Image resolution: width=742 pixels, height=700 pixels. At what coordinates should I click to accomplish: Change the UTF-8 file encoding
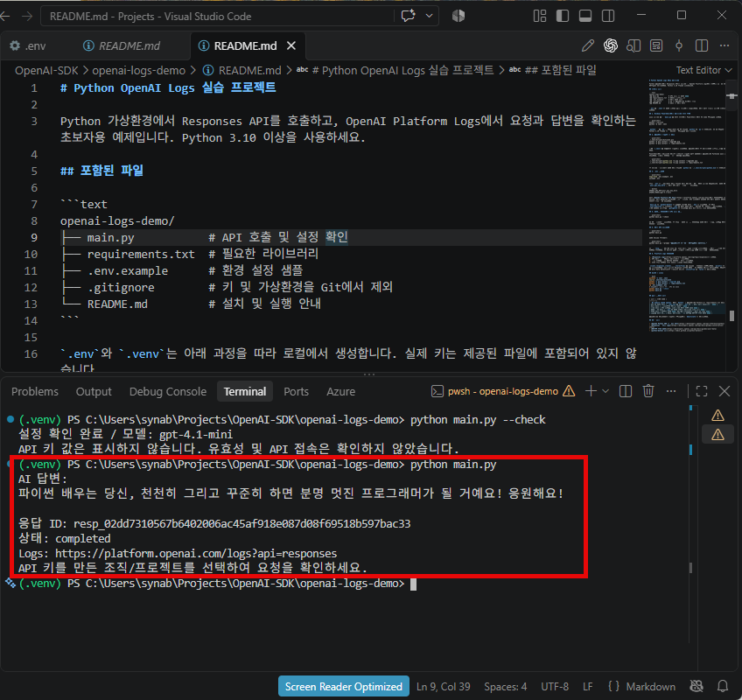(555, 686)
